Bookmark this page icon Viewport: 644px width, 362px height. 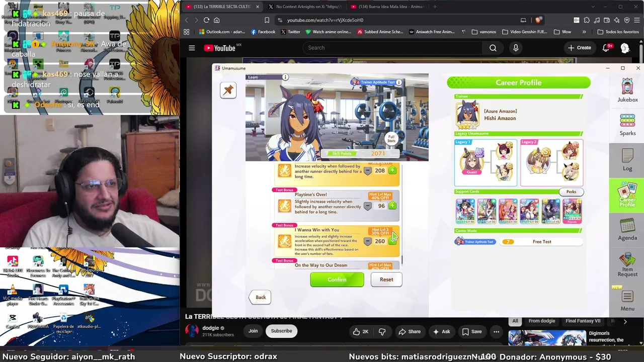click(267, 20)
